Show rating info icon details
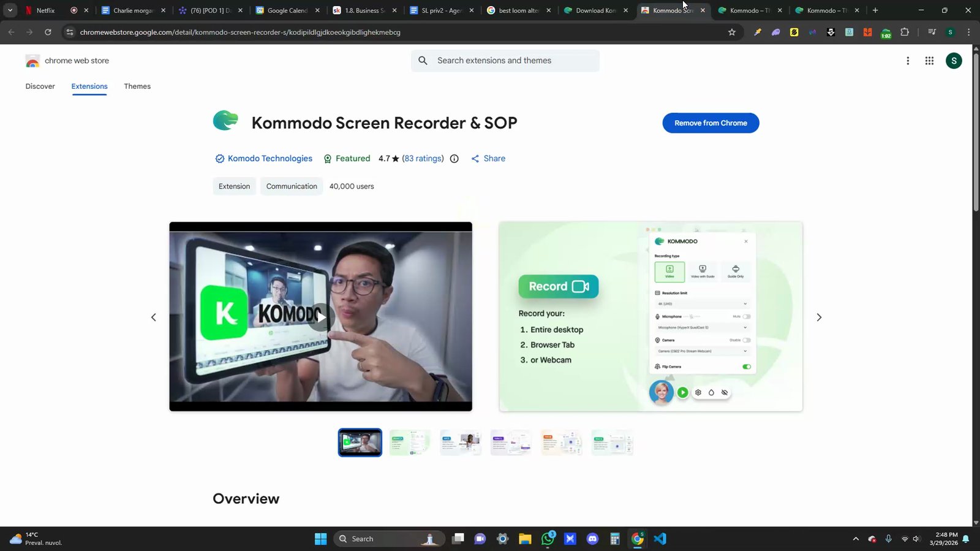 pyautogui.click(x=454, y=159)
